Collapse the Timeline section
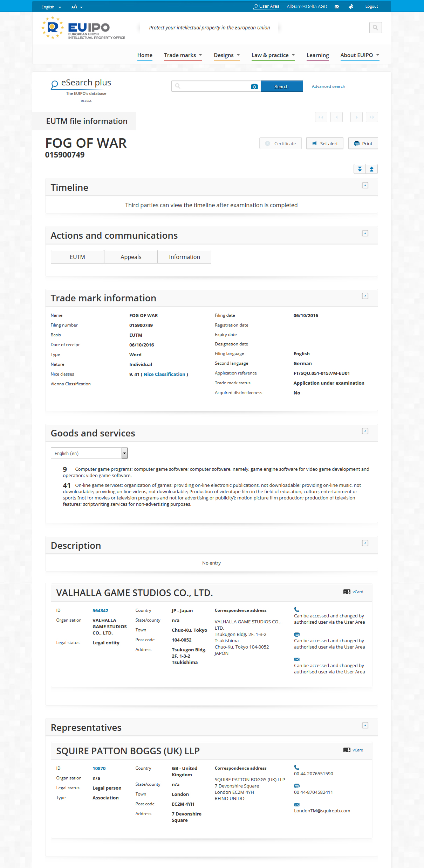Image resolution: width=424 pixels, height=868 pixels. 365,185
